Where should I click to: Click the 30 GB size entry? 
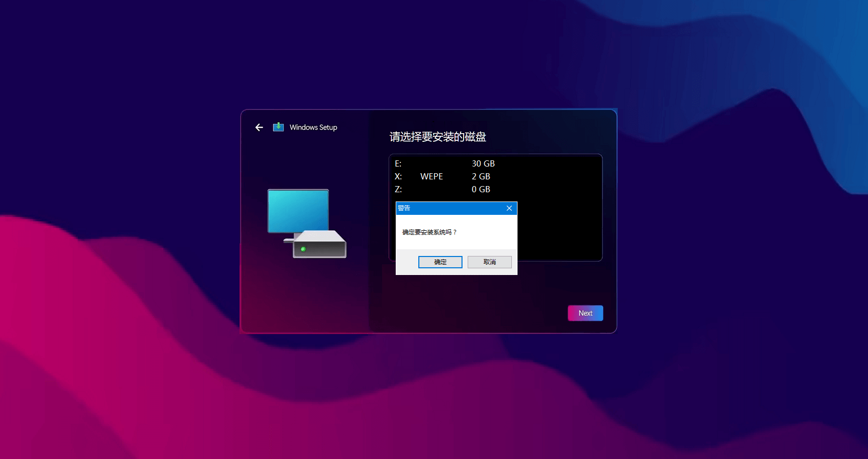[x=483, y=163]
